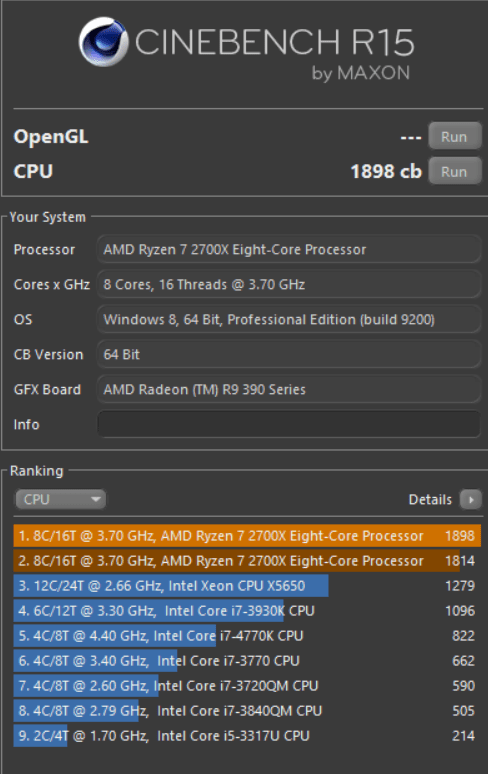Run the OpenGL benchmark
The image size is (488, 774).
click(x=454, y=136)
